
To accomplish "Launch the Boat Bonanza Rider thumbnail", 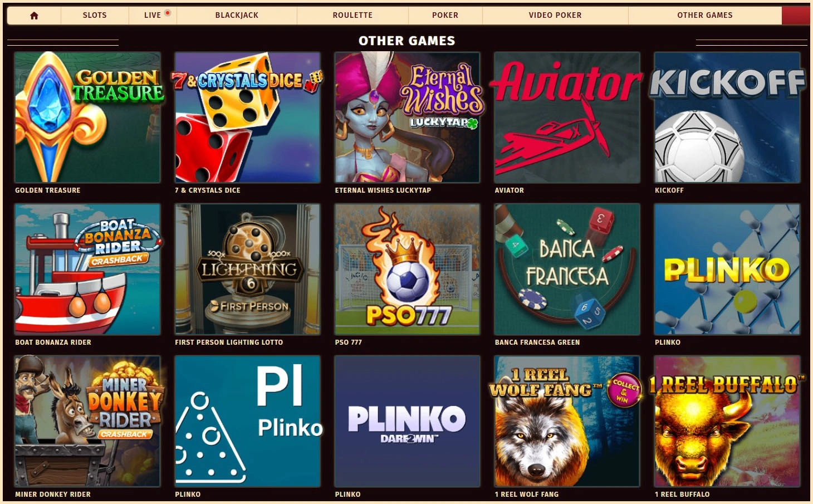I will click(x=87, y=269).
